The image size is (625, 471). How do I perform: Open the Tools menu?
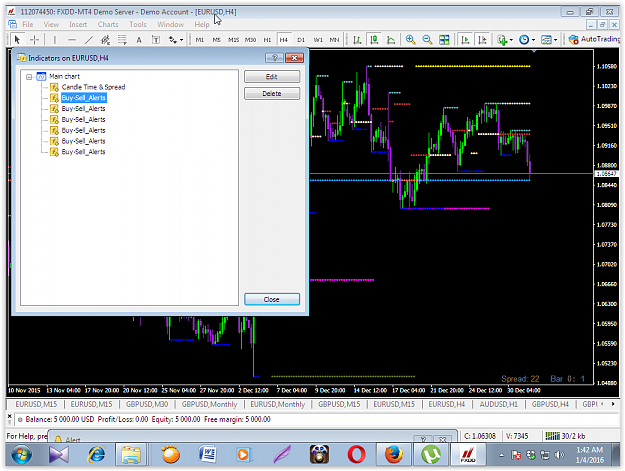point(138,24)
